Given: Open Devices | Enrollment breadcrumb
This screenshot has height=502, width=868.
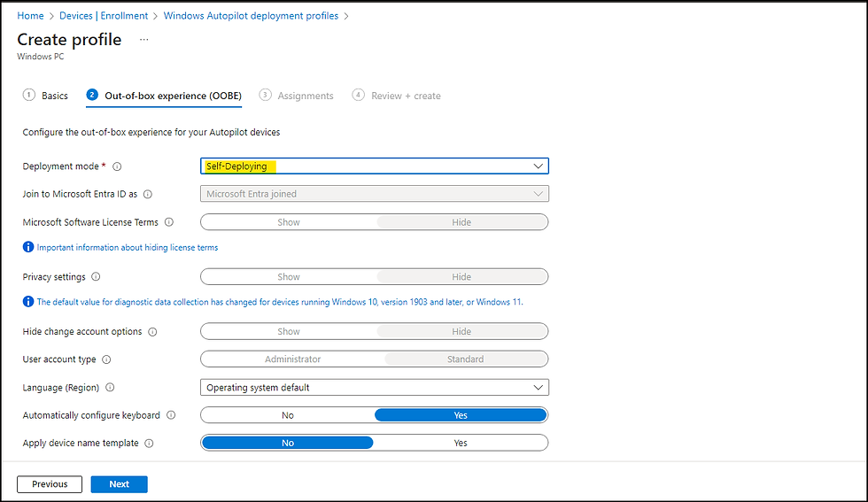Looking at the screenshot, I should click(x=104, y=16).
